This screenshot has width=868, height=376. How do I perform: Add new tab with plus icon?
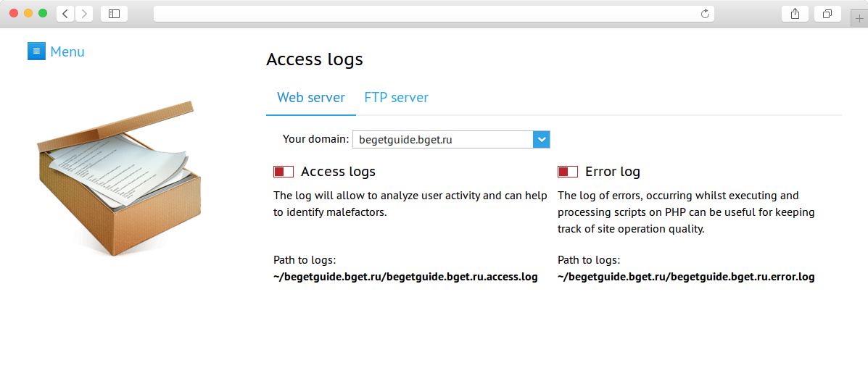pyautogui.click(x=859, y=18)
